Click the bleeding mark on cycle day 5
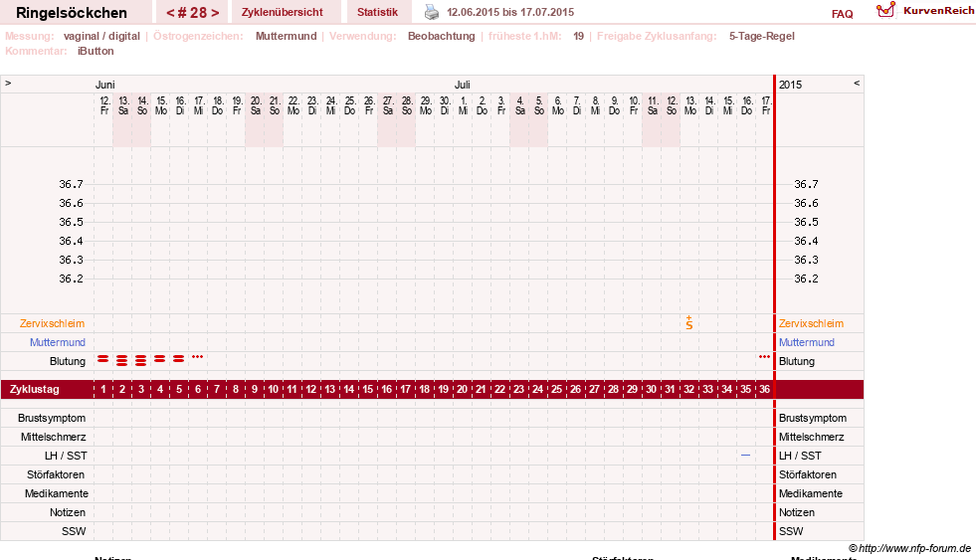 (x=179, y=359)
